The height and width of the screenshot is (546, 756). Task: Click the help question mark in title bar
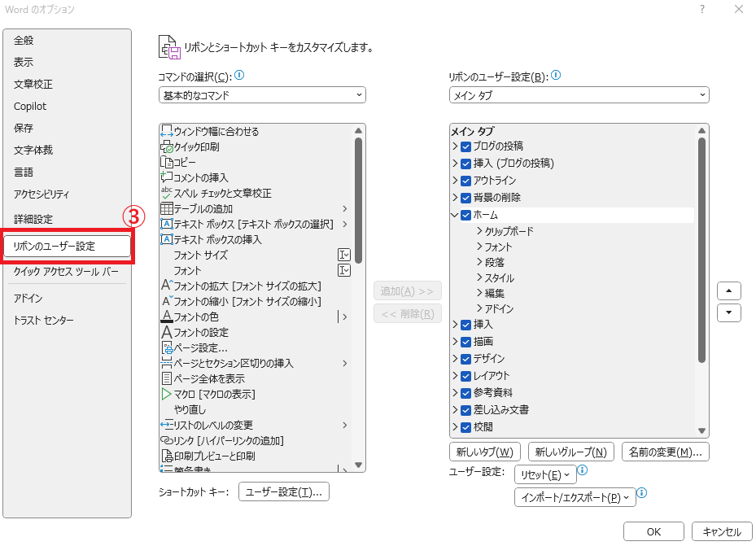pos(702,9)
